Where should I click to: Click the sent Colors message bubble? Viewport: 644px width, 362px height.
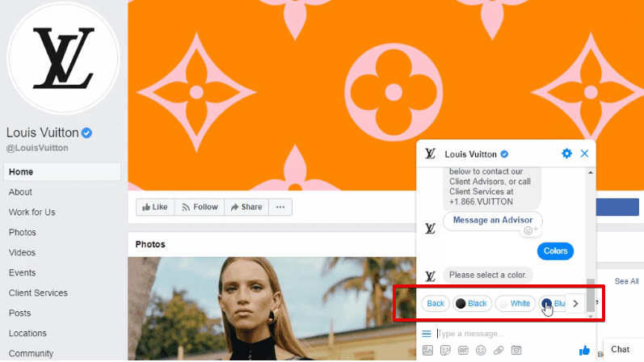[555, 251]
